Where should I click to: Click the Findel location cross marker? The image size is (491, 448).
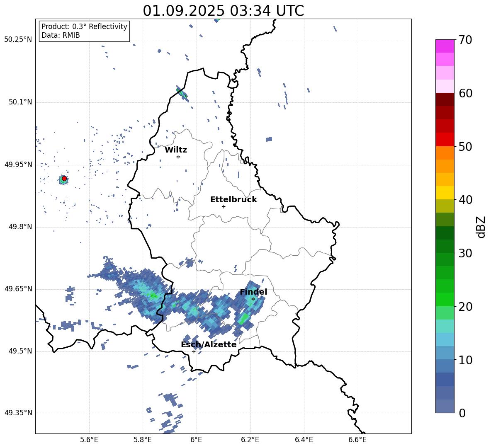coord(253,299)
